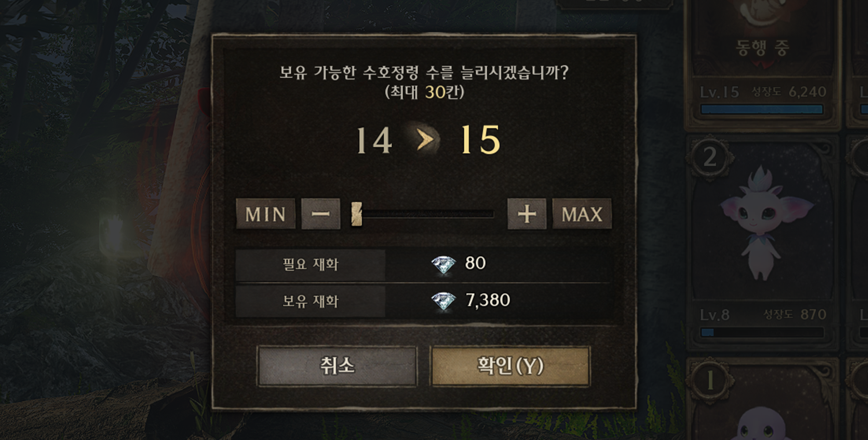
Task: Cancel with the 취소 button
Action: point(337,366)
